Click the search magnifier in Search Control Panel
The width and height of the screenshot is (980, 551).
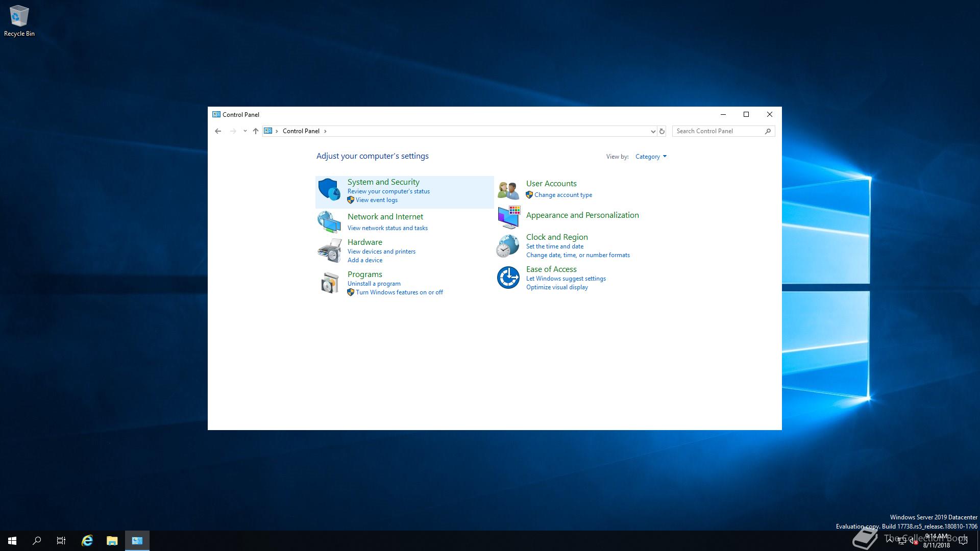[x=768, y=131]
